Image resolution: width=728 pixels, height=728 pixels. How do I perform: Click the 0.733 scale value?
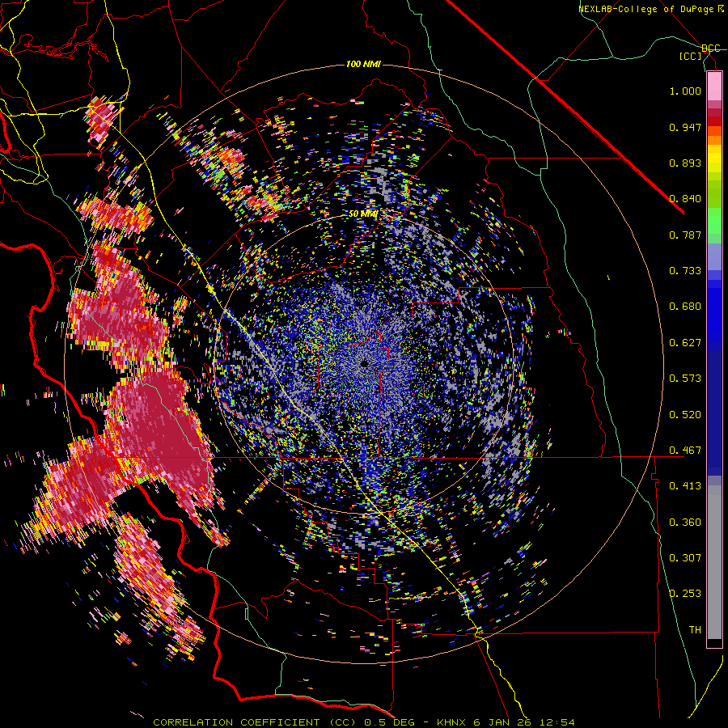685,271
